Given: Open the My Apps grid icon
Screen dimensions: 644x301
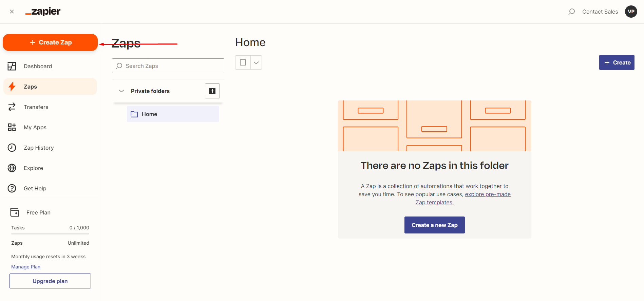Looking at the screenshot, I should (12, 127).
